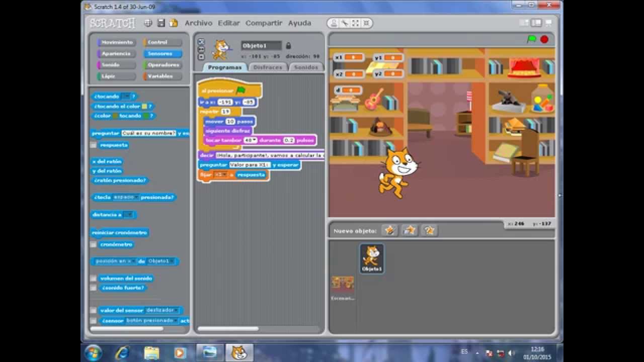Open the deslizador sensor dropdown
Screen dimensions: 644x362
(162, 310)
